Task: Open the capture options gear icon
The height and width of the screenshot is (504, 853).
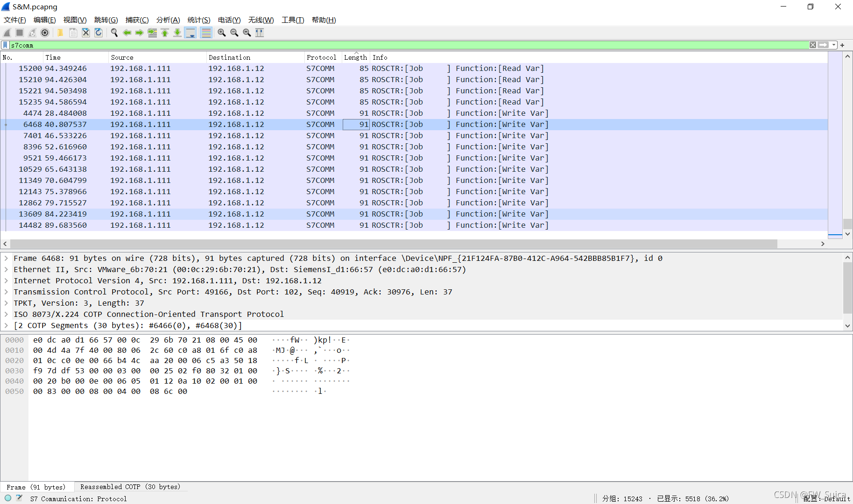Action: click(x=45, y=33)
